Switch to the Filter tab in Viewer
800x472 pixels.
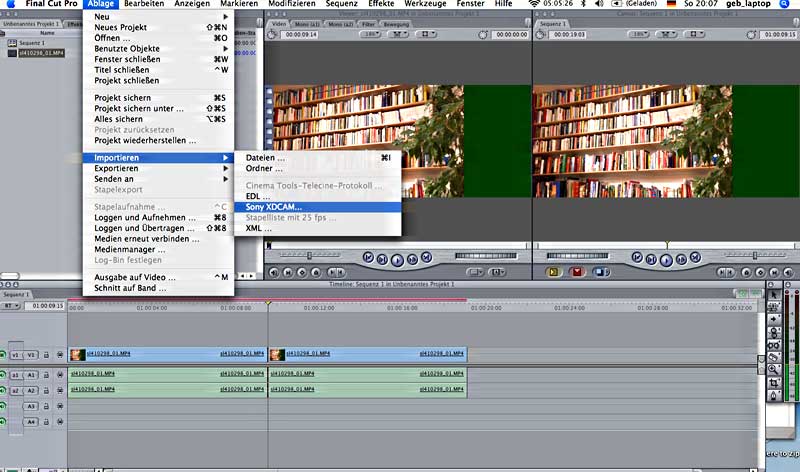(x=370, y=20)
